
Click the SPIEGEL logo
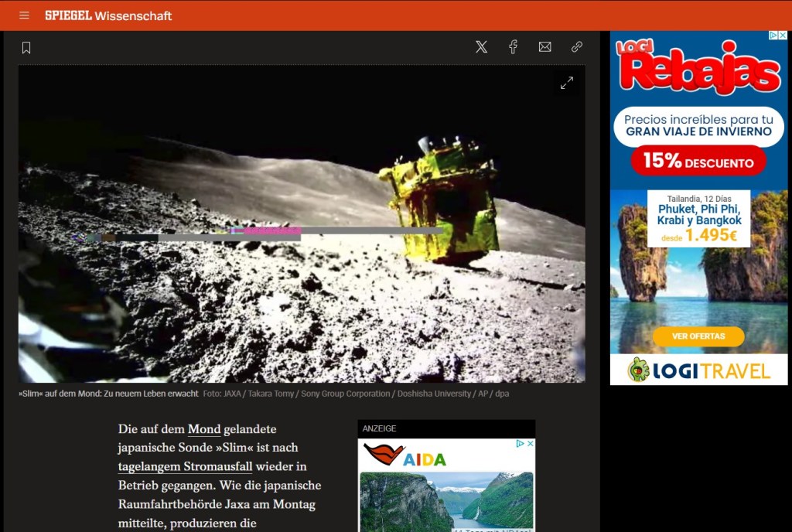[x=68, y=15]
